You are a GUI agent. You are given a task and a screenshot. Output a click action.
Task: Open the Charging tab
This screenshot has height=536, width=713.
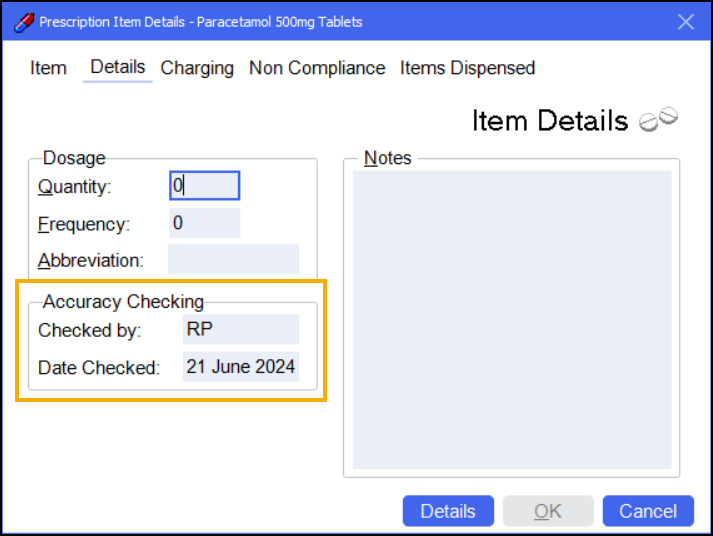pos(197,68)
